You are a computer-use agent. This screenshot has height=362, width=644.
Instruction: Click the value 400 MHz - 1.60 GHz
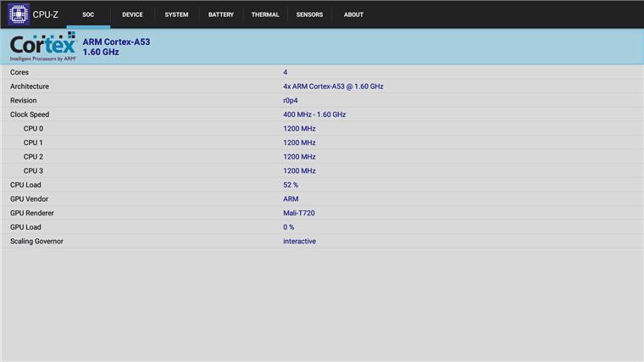314,114
